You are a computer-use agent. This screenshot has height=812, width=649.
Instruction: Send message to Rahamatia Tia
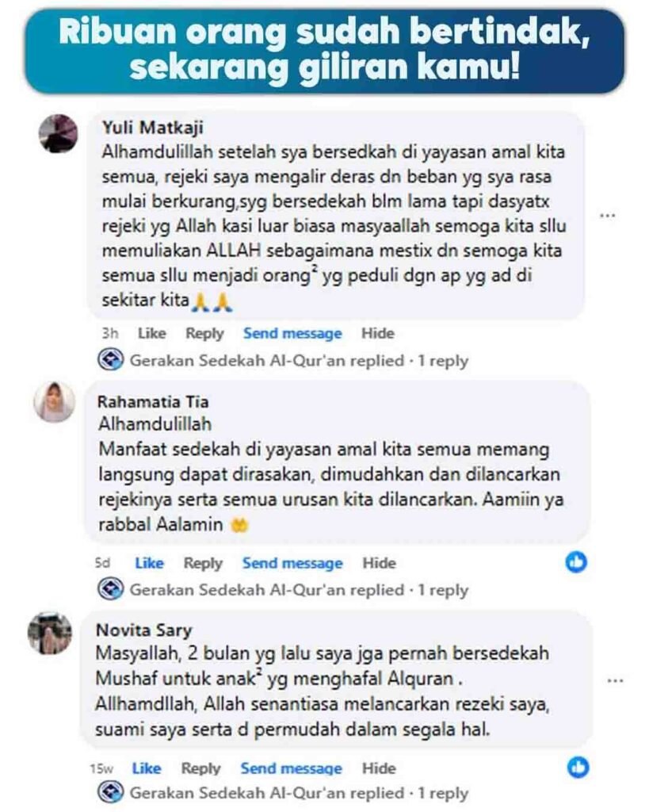pyautogui.click(x=292, y=563)
